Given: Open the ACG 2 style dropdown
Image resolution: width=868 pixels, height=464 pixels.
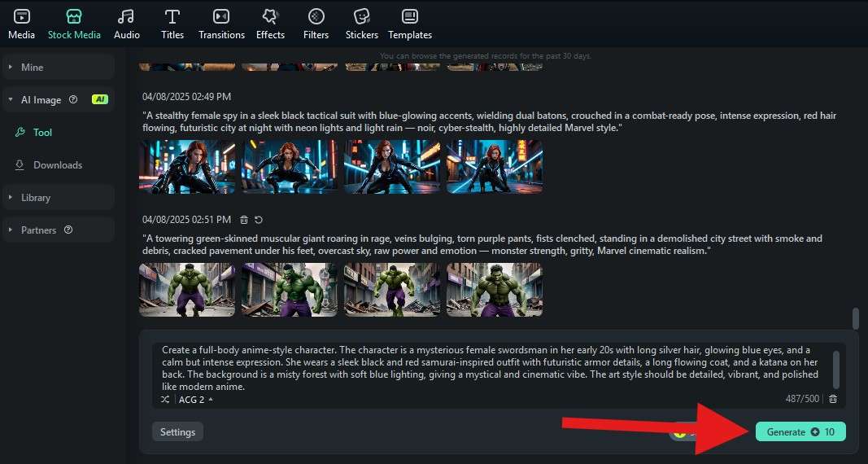Looking at the screenshot, I should coord(196,399).
